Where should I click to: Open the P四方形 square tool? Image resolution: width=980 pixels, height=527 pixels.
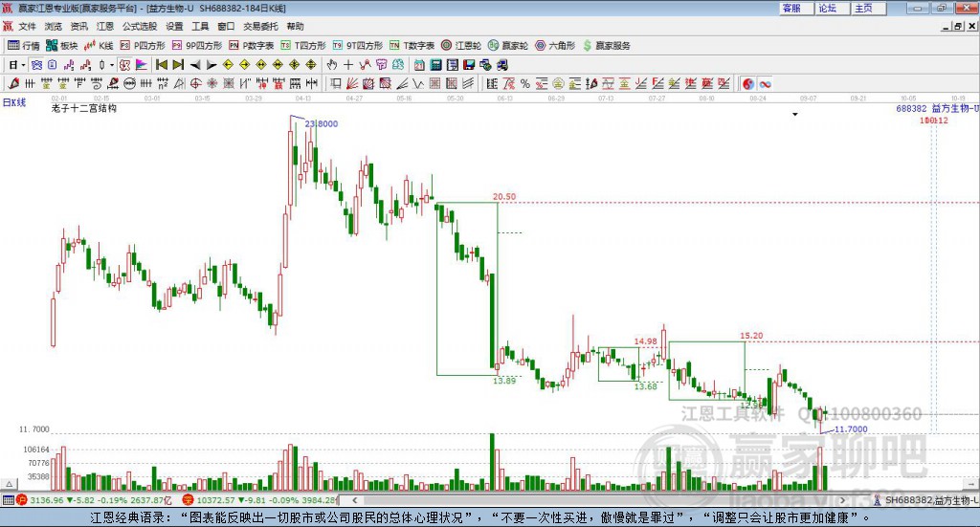coord(143,46)
